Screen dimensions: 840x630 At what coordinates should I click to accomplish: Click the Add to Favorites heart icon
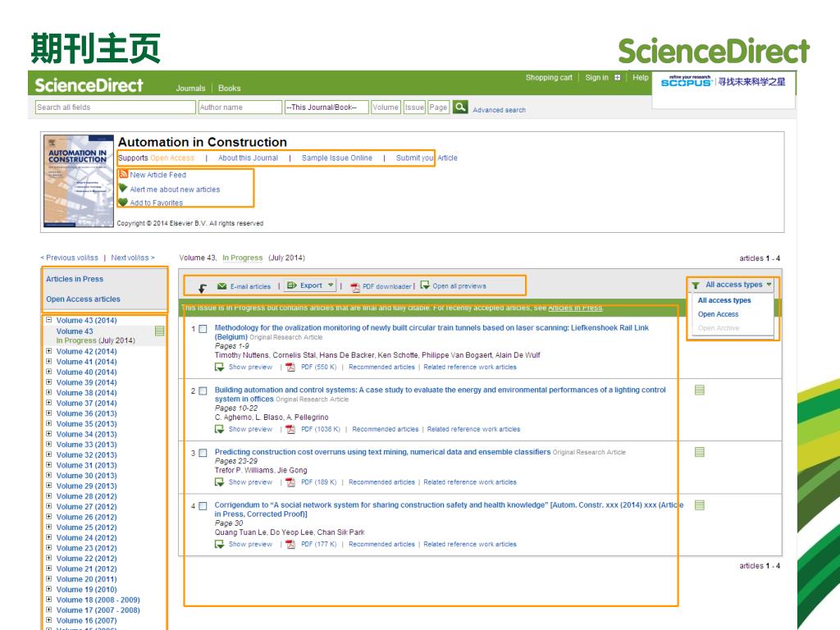123,203
